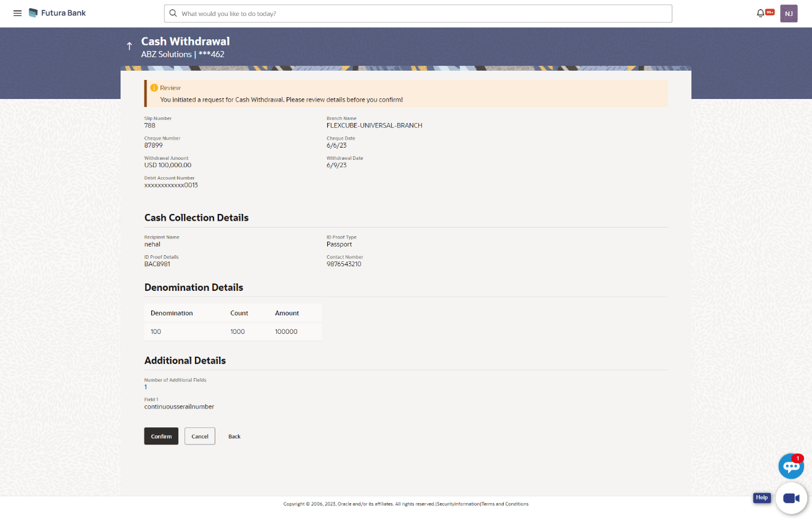Click the search magnifier icon
This screenshot has width=812, height=519.
click(x=173, y=13)
